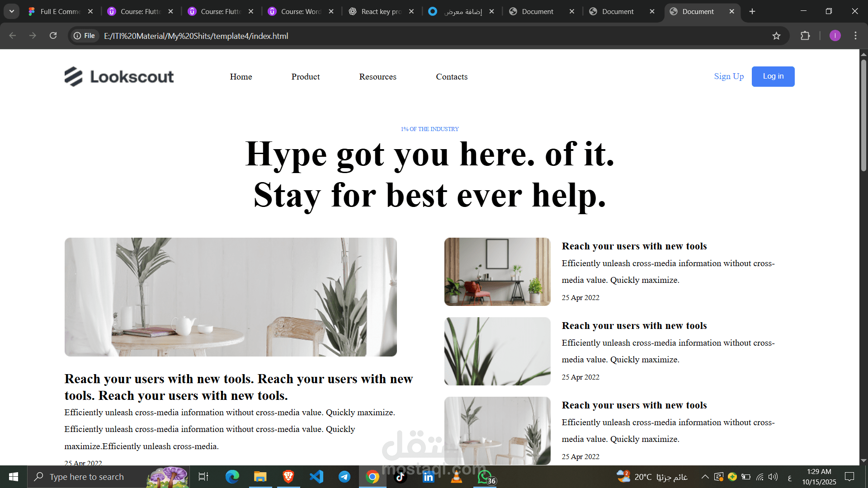
Task: Switch to the React key props tab
Action: point(381,11)
